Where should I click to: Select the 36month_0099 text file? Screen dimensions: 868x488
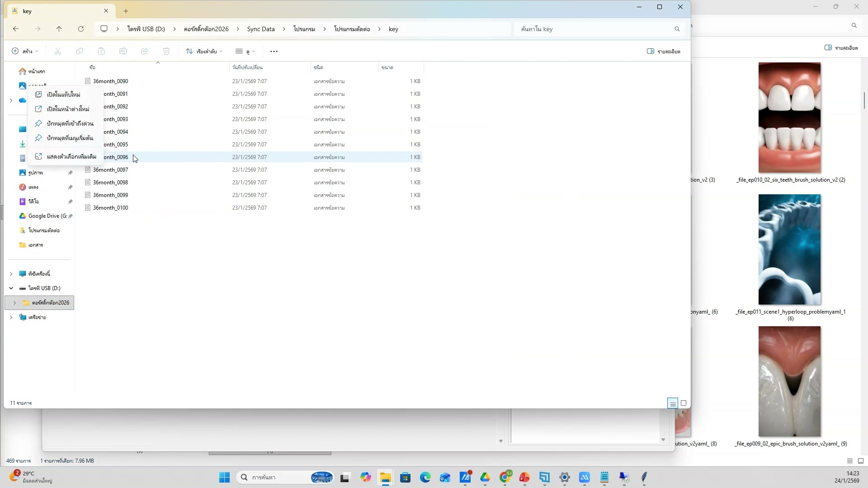tap(110, 195)
